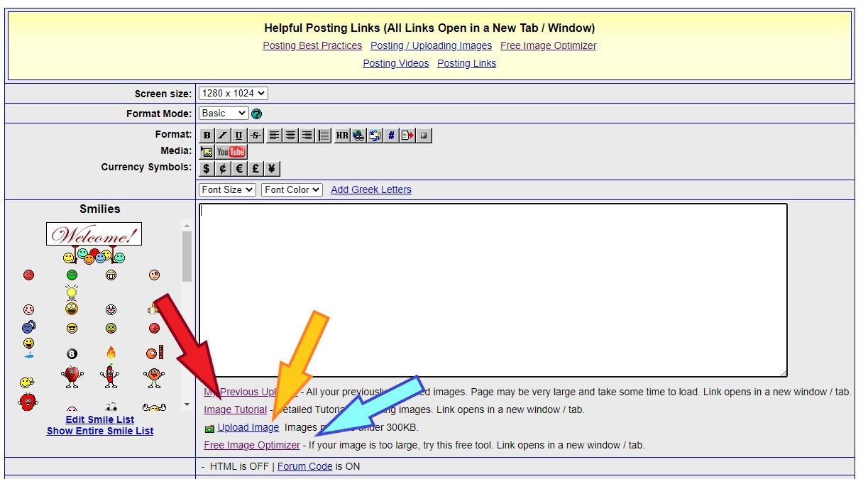Apply strikethrough formatting
This screenshot has height=479, width=868.
(256, 135)
